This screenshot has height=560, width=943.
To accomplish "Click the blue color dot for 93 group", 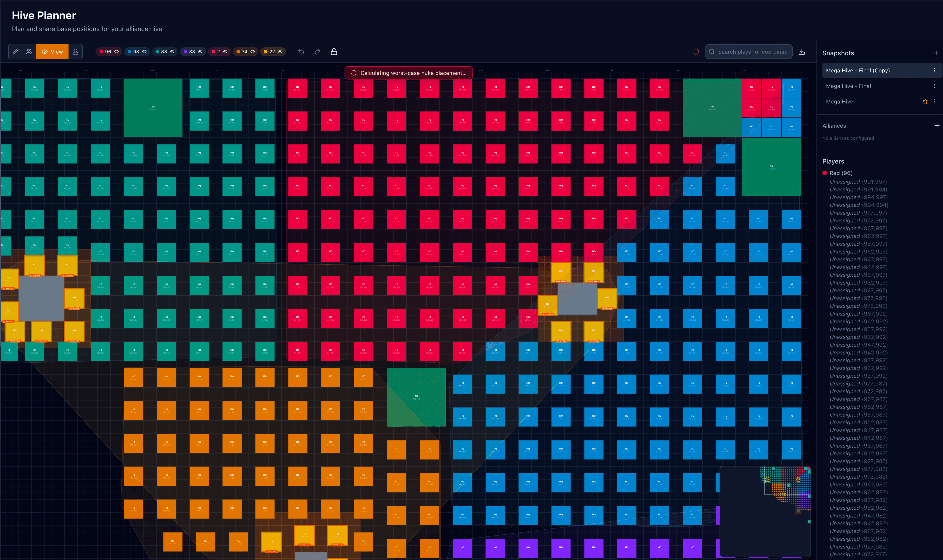I will tap(129, 52).
